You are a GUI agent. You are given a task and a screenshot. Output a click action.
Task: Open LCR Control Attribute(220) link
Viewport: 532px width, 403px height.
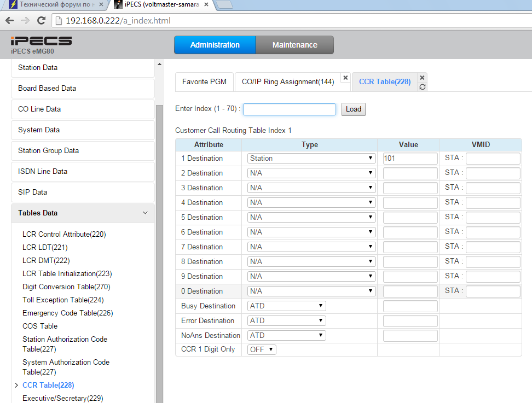64,234
